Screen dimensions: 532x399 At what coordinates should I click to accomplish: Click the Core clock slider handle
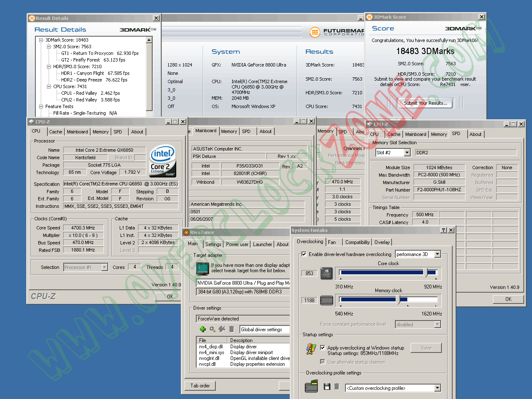tap(426, 273)
